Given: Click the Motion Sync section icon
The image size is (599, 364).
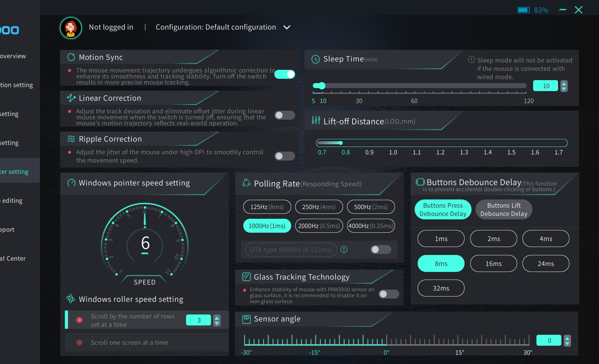Looking at the screenshot, I should pos(71,57).
